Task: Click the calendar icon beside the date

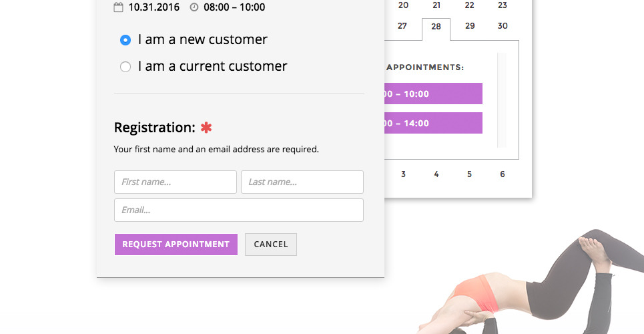Action: click(119, 7)
